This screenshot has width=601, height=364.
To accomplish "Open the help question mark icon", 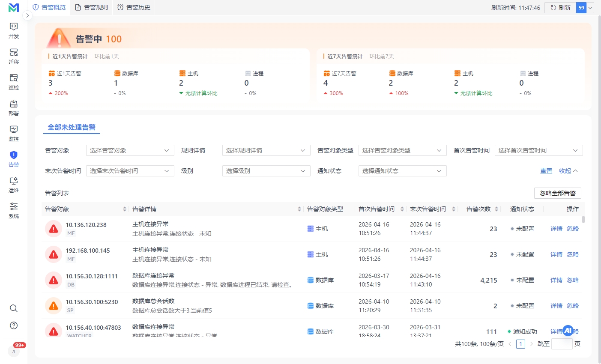I will (x=14, y=325).
